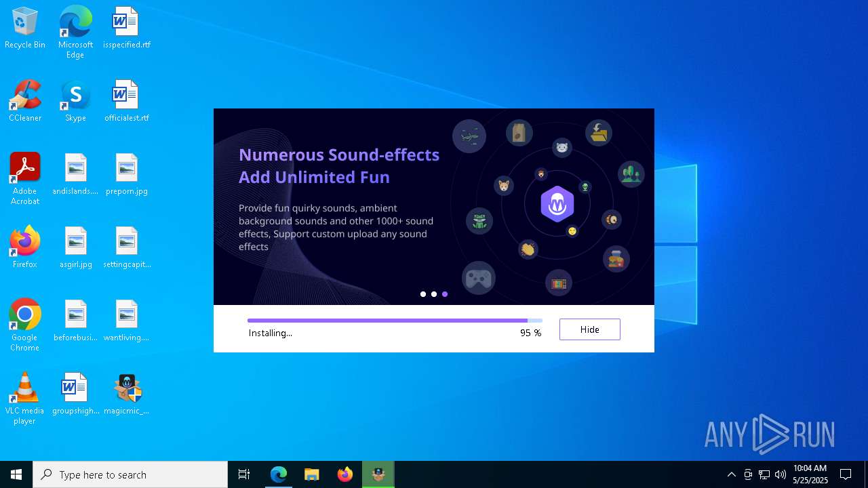Viewport: 868px width, 488px height.
Task: Expand hidden system tray icons
Action: (731, 474)
